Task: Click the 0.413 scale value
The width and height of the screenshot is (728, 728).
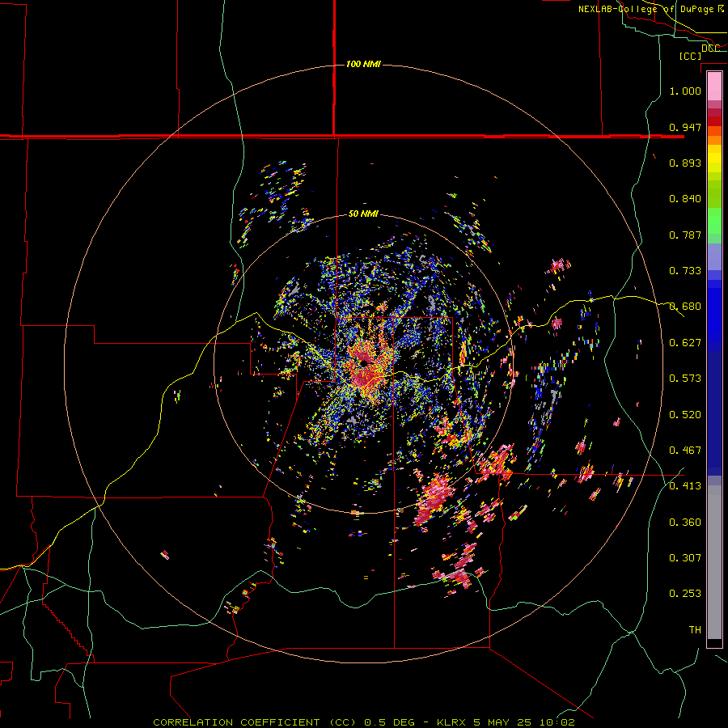Action: coord(685,485)
